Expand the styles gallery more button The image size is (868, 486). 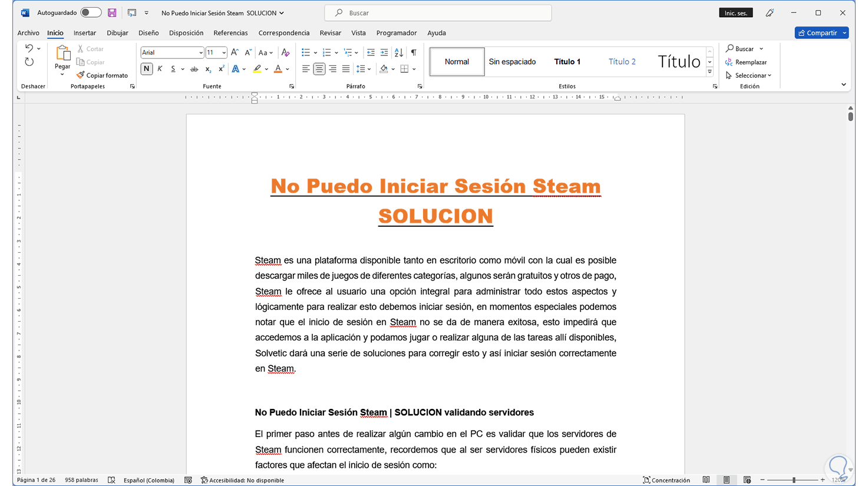point(709,72)
